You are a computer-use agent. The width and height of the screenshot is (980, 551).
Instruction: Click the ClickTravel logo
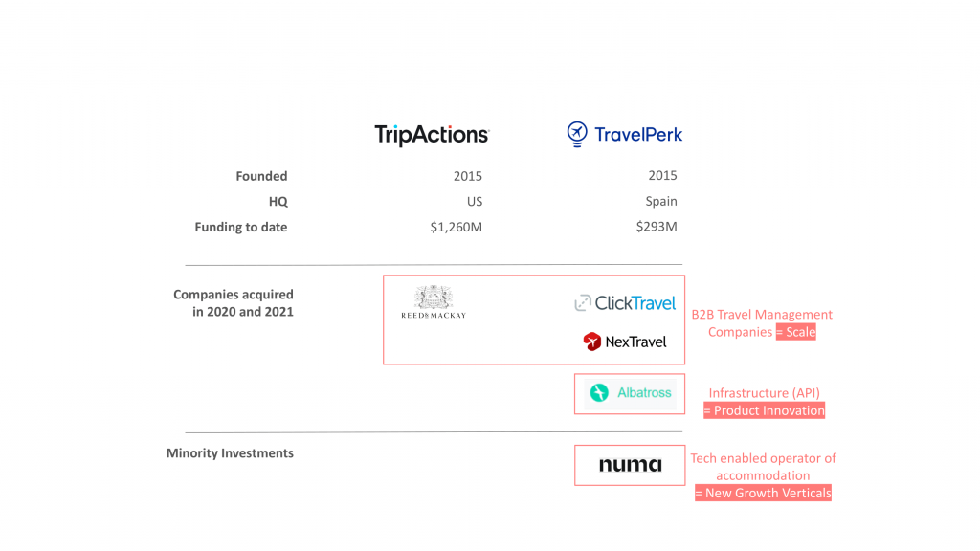pos(625,303)
